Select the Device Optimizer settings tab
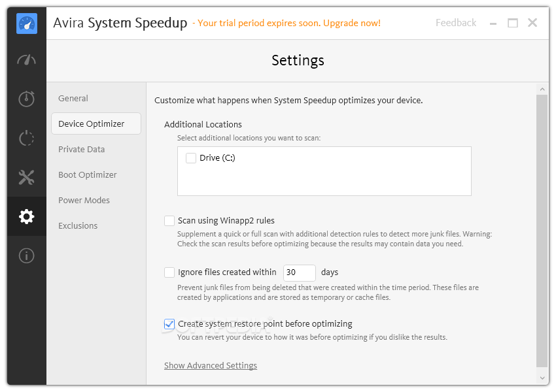The width and height of the screenshot is (556, 392). (96, 123)
